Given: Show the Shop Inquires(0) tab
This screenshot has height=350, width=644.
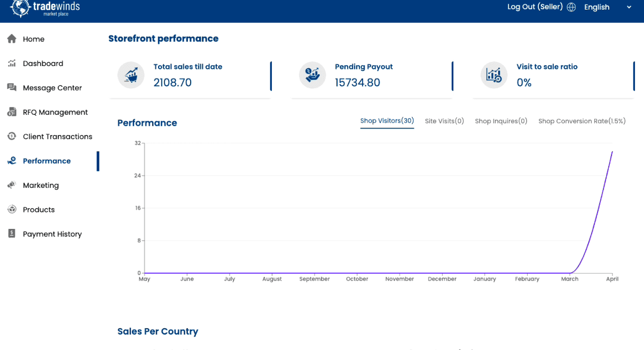Looking at the screenshot, I should (501, 121).
